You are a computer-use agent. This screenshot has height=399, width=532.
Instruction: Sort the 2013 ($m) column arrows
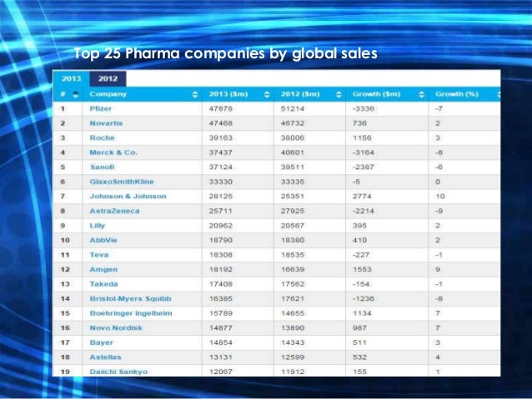[267, 95]
